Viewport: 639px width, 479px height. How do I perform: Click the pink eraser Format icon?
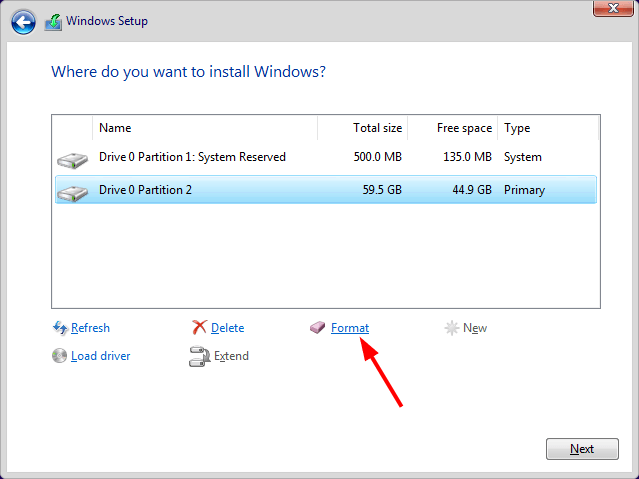click(318, 328)
